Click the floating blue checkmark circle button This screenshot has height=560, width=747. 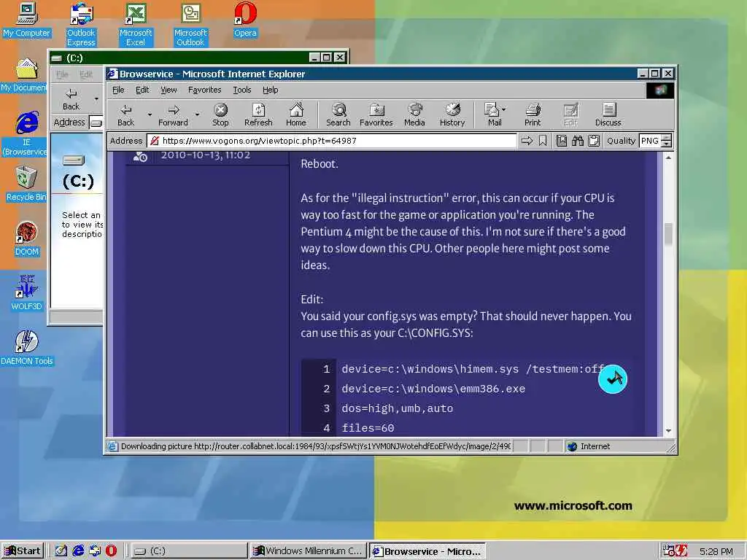pyautogui.click(x=612, y=379)
